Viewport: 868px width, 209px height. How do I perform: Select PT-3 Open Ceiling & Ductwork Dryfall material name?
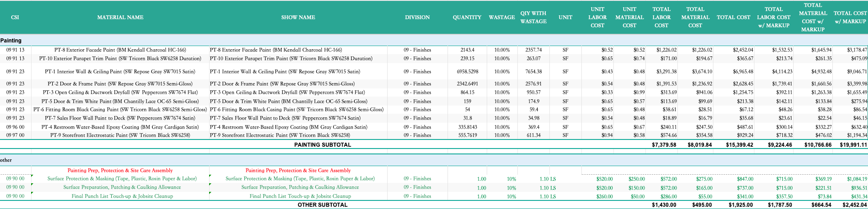point(120,93)
